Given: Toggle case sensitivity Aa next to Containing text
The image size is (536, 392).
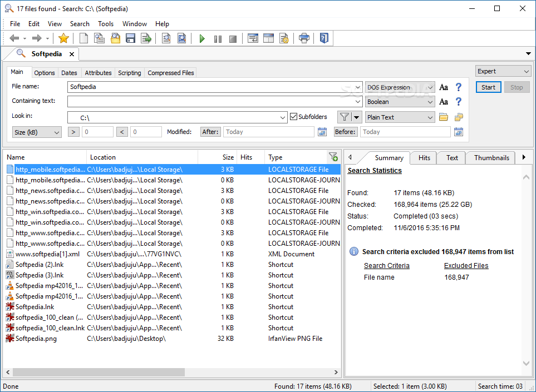Looking at the screenshot, I should pos(444,102).
